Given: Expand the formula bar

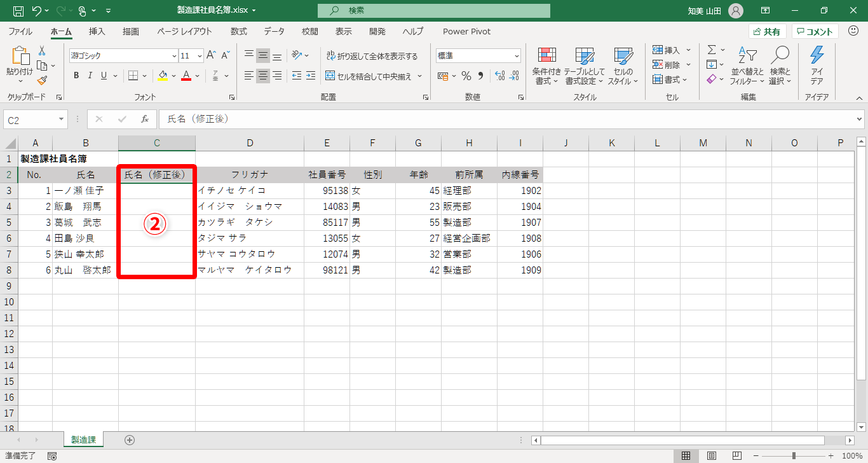Looking at the screenshot, I should point(860,119).
